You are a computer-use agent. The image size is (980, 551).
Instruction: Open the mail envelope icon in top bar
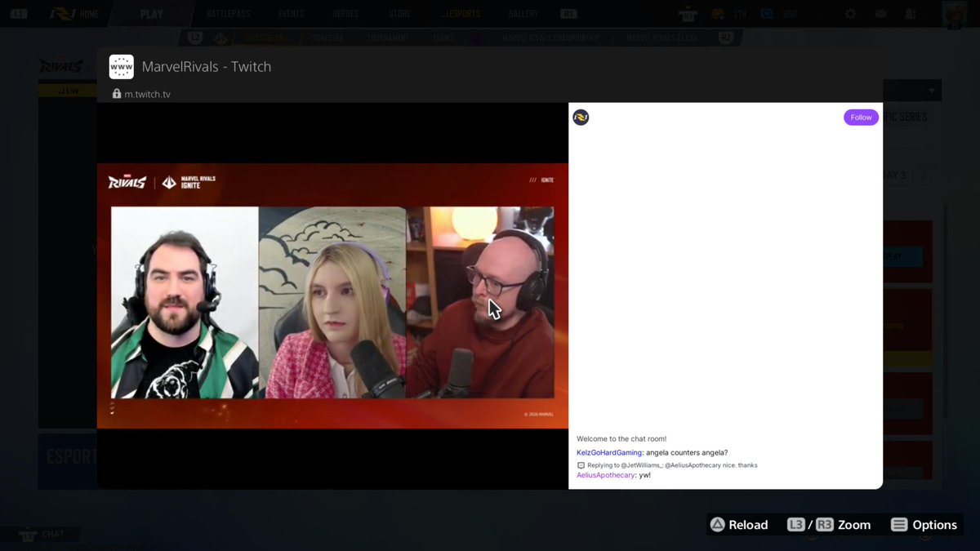coord(880,14)
